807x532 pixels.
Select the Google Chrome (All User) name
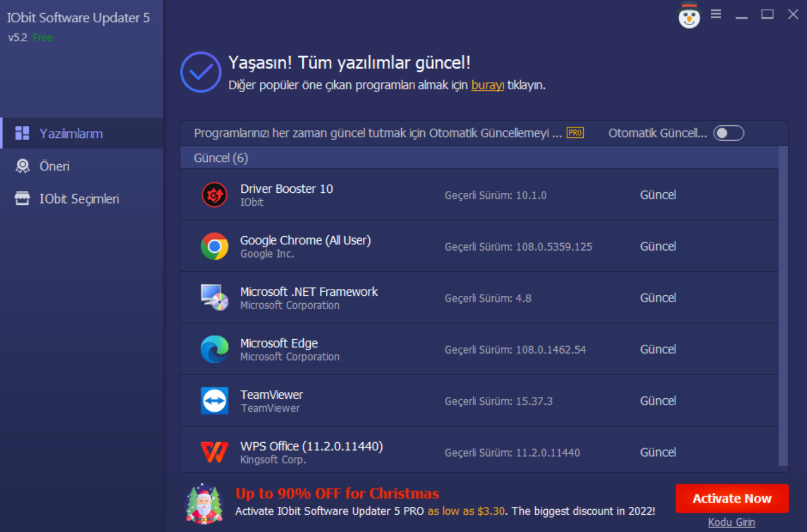(306, 240)
